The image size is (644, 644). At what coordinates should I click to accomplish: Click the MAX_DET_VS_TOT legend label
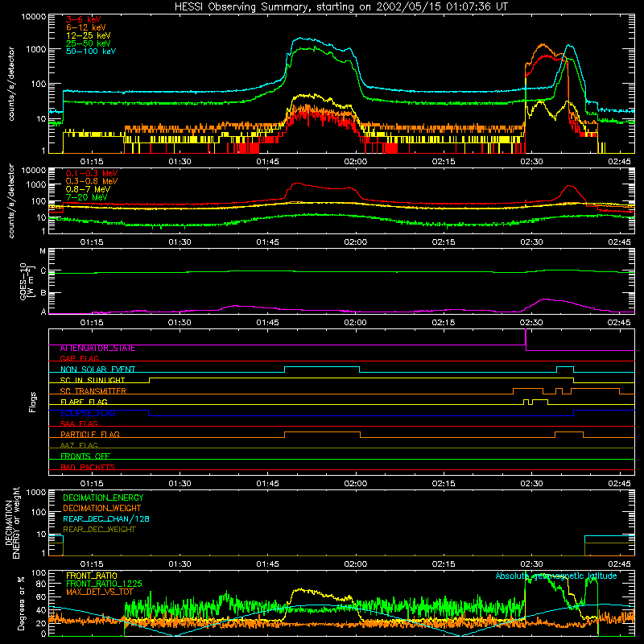(x=99, y=592)
